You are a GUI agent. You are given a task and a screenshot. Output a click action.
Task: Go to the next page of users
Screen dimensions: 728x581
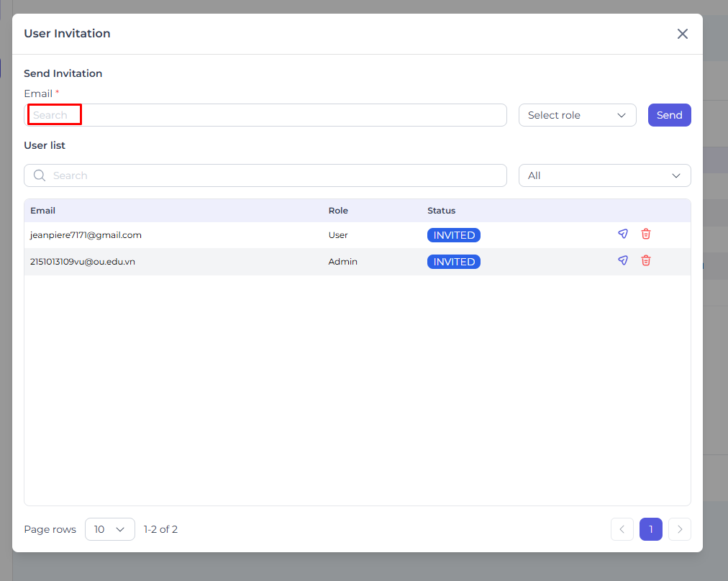point(680,529)
